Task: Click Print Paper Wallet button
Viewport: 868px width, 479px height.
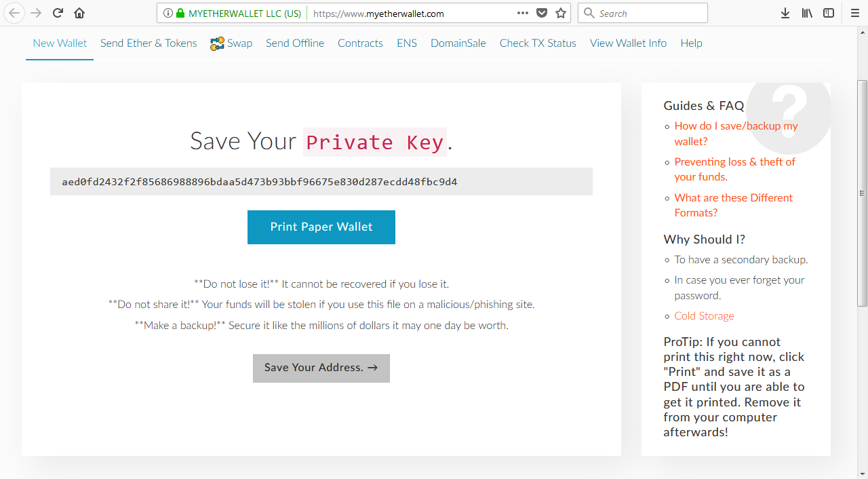Action: [x=321, y=227]
